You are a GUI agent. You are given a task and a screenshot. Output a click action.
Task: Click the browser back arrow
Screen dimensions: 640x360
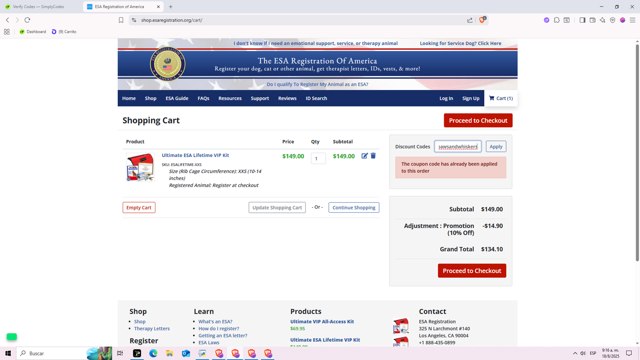pyautogui.click(x=7, y=20)
